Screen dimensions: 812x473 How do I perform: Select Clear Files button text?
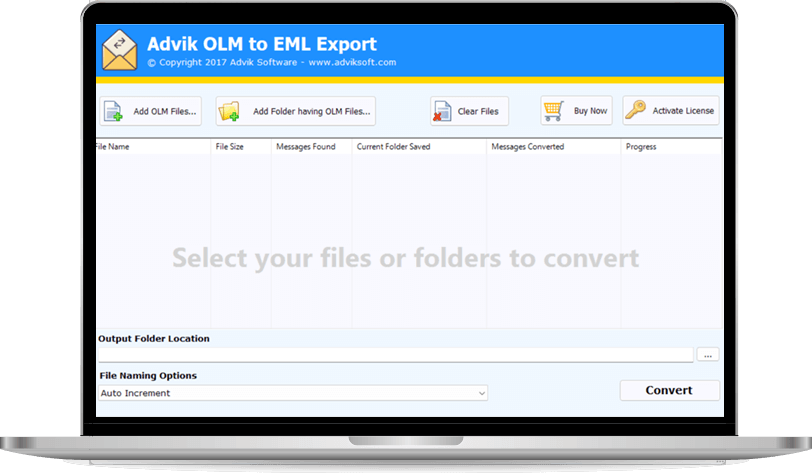(x=478, y=111)
